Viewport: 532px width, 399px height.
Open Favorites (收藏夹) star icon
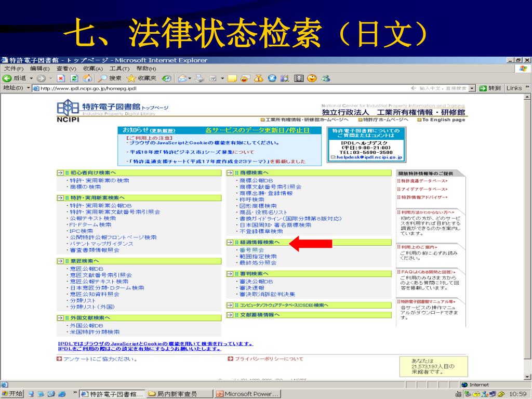(138, 78)
